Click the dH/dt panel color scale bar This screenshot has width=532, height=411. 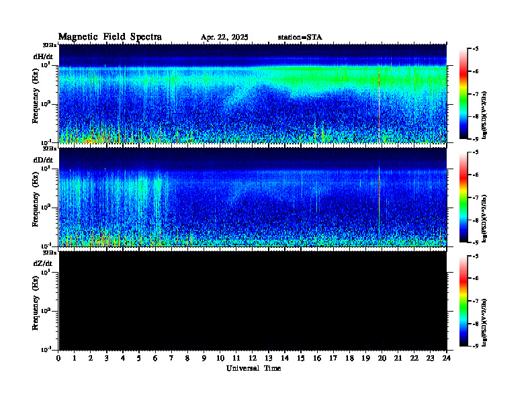[x=463, y=93]
